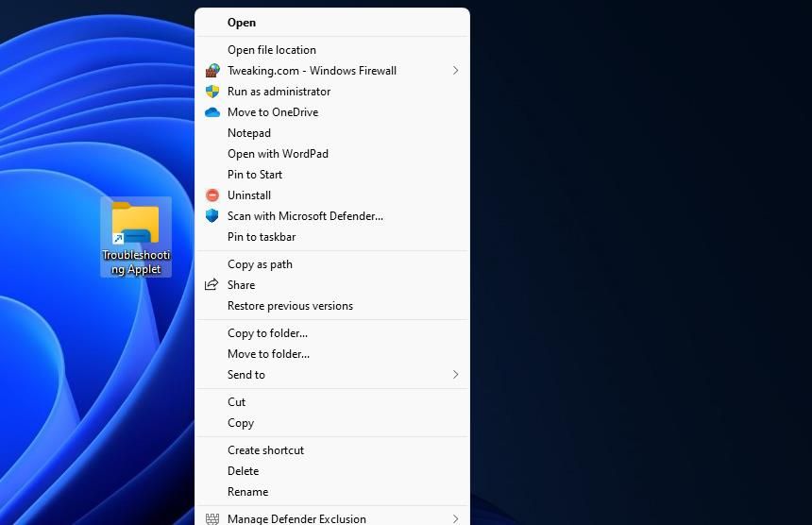Select Copy to folder...
Screen dimensions: 812x525
332,333
